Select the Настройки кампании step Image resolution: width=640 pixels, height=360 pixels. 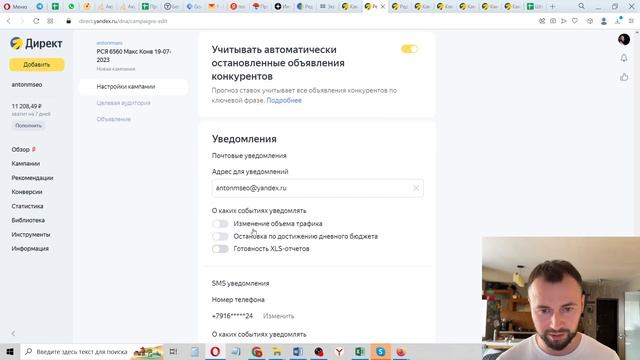point(133,87)
